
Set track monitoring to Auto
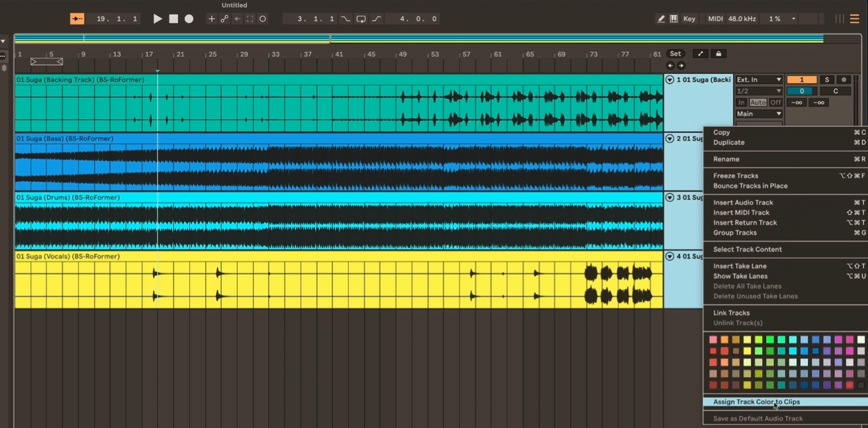tap(759, 103)
